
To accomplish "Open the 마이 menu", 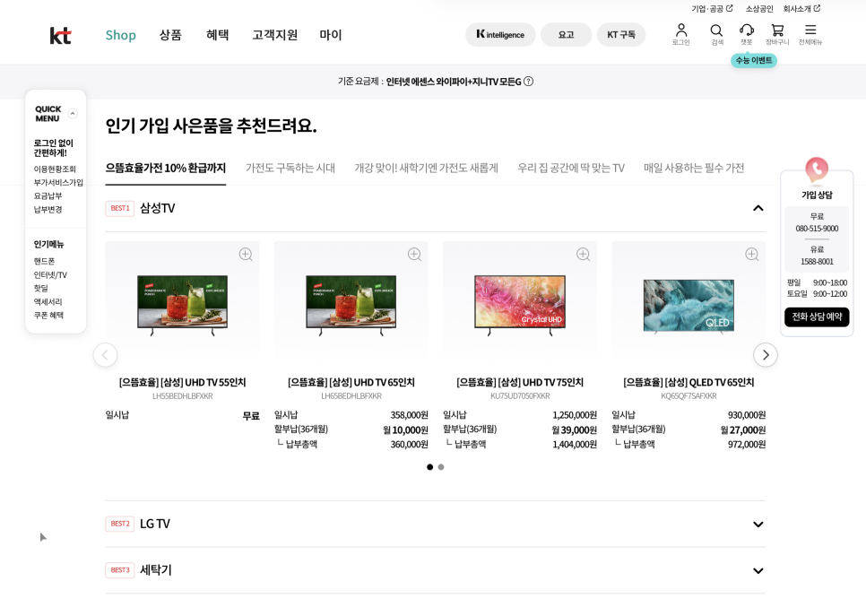I will click(x=330, y=35).
